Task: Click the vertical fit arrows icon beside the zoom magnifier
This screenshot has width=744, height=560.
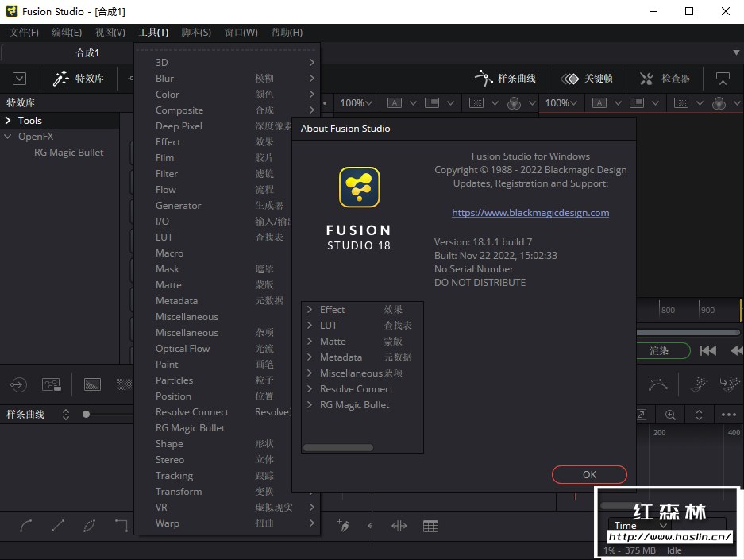Action: [699, 415]
